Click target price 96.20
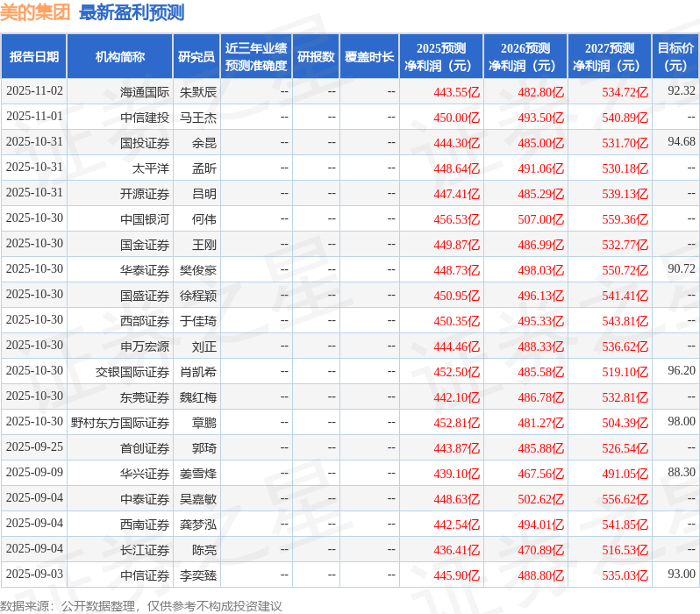 [682, 371]
